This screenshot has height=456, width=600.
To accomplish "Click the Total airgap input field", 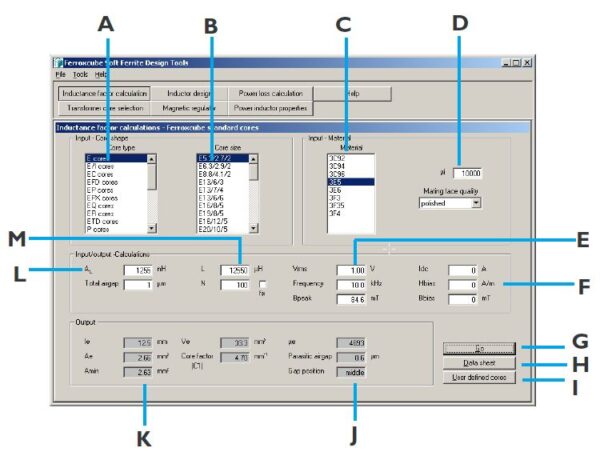I will coord(138,285).
